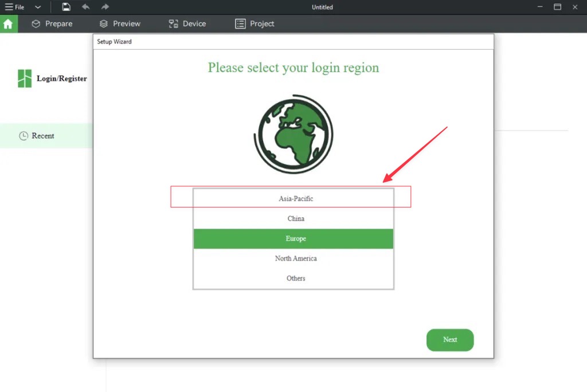Click the Undo arrow icon
The width and height of the screenshot is (587, 392).
pos(85,7)
